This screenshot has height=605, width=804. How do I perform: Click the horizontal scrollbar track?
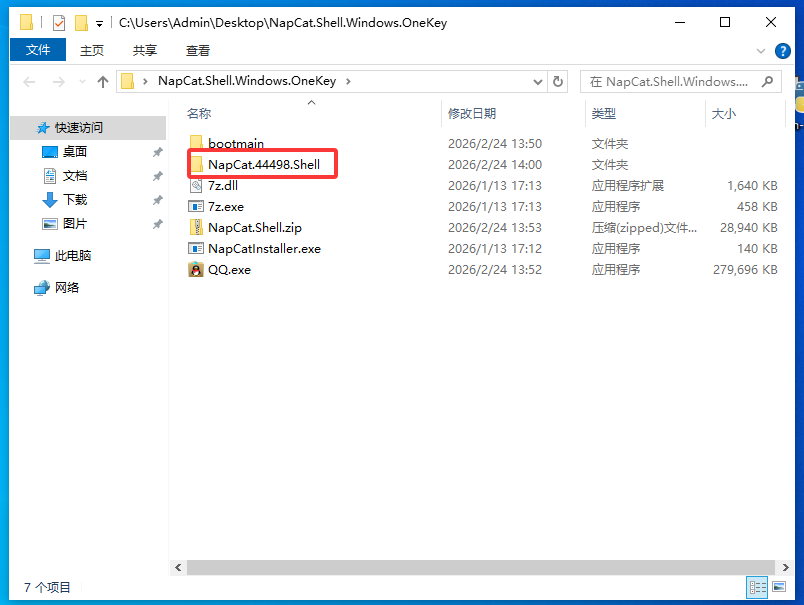[480, 567]
